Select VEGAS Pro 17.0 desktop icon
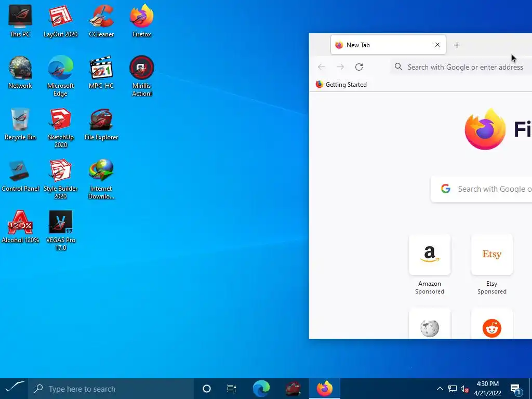 pos(60,230)
